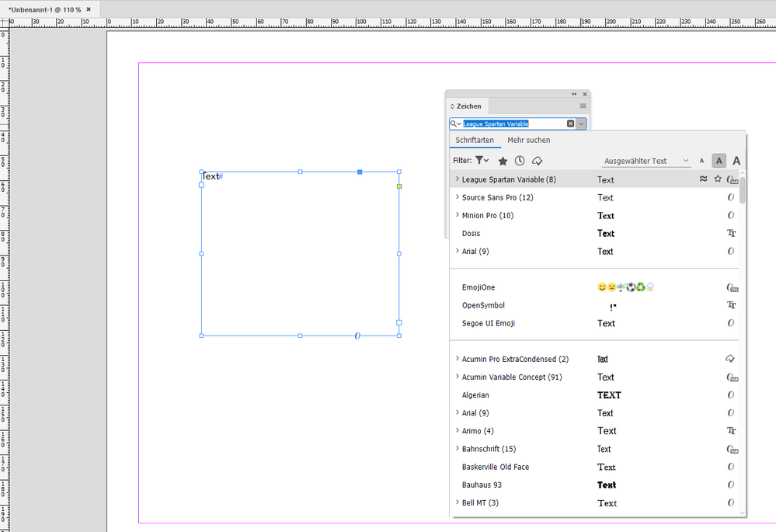The height and width of the screenshot is (532, 776).
Task: Select the Unbenannt-1 document tab
Action: point(44,9)
